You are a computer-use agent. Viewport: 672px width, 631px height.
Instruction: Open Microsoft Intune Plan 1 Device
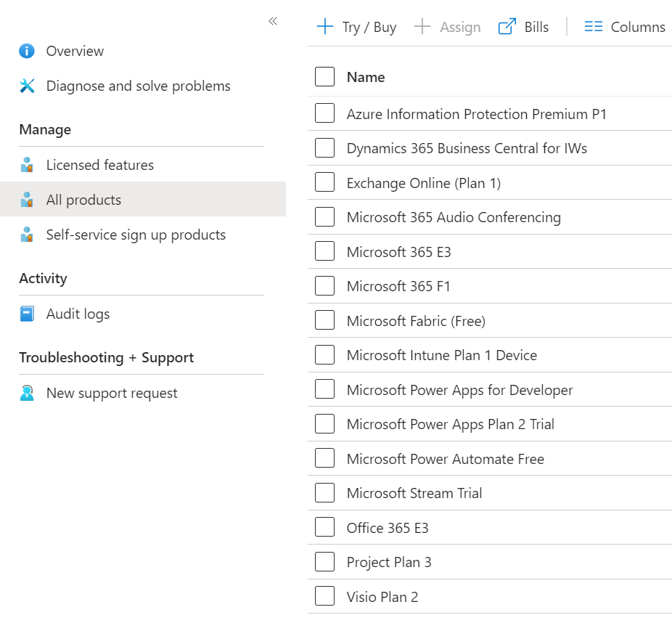(441, 356)
